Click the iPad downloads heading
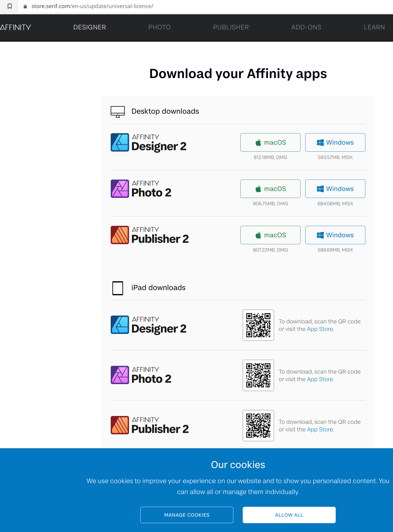393x532 pixels. point(158,288)
